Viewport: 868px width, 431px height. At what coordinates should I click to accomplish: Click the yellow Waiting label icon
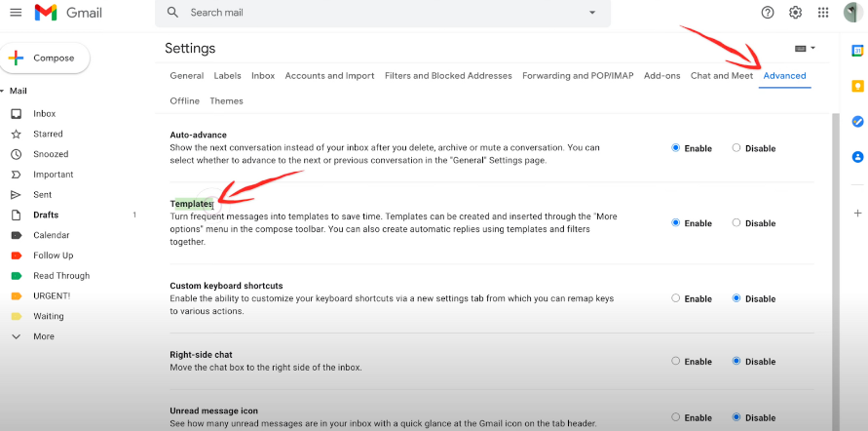click(x=16, y=316)
